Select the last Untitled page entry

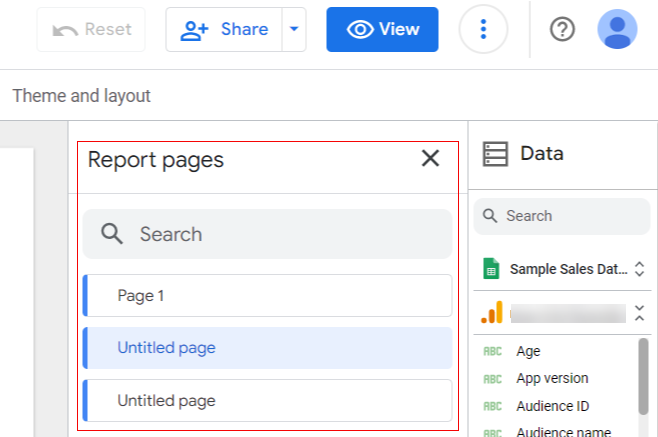click(x=267, y=400)
